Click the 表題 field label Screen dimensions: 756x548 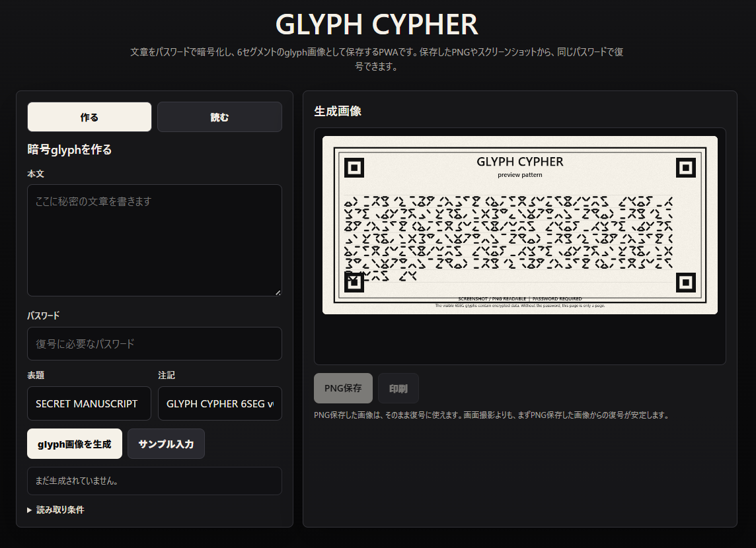pos(36,375)
